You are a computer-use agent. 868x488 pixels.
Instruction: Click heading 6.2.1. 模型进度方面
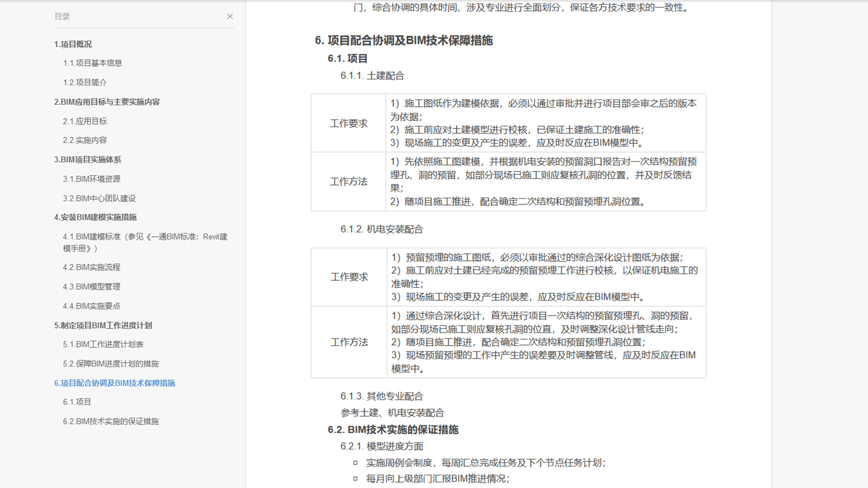tap(382, 446)
